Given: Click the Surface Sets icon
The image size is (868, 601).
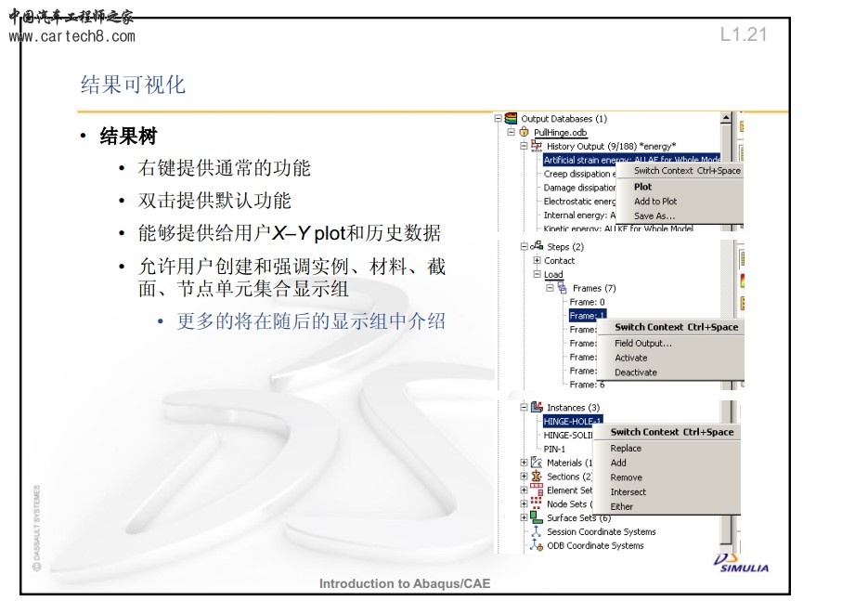Looking at the screenshot, I should (537, 517).
